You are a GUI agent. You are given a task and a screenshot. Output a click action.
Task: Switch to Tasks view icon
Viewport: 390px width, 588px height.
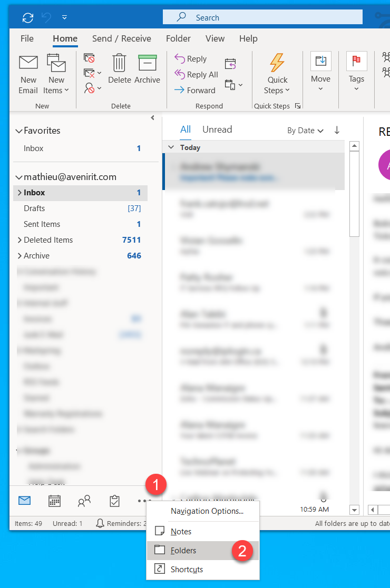tap(114, 501)
